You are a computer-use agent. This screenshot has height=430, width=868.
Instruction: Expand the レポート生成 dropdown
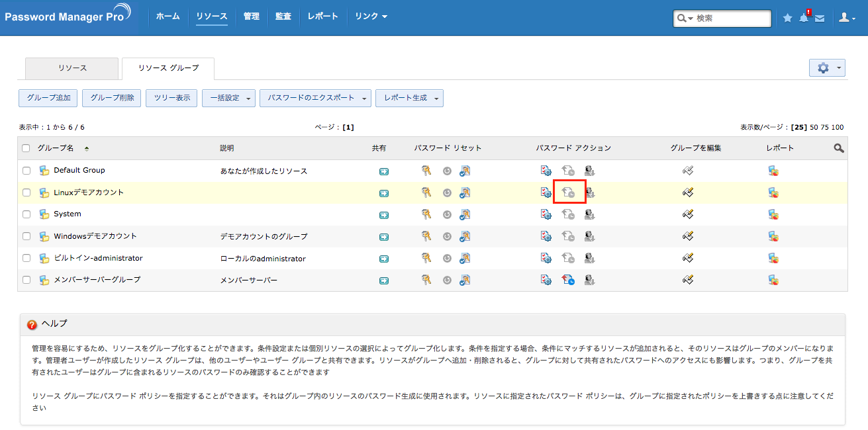409,98
